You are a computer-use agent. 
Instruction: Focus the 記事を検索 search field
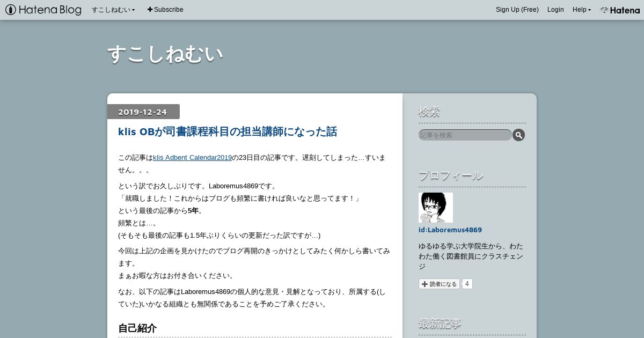(x=465, y=135)
